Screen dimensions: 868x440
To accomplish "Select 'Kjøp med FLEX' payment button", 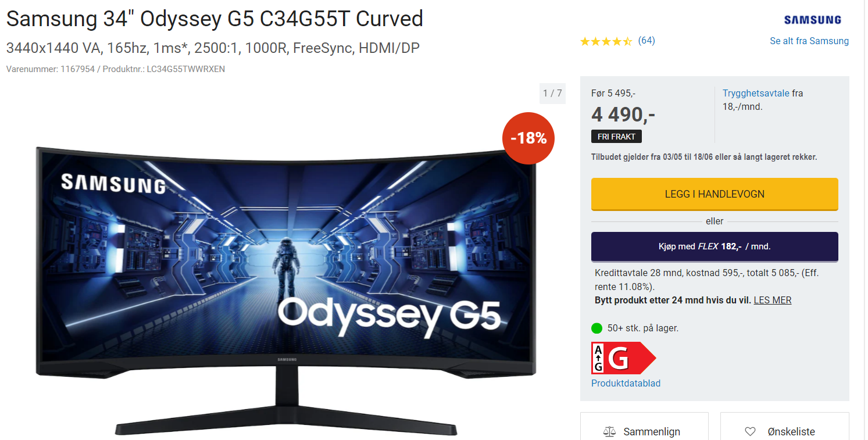I will (x=715, y=246).
